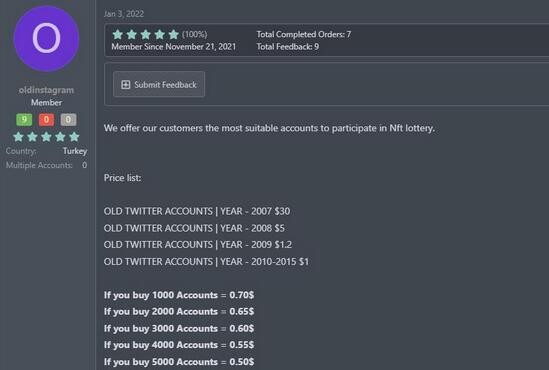Select first star in header rating bar
The height and width of the screenshot is (370, 549).
(118, 34)
